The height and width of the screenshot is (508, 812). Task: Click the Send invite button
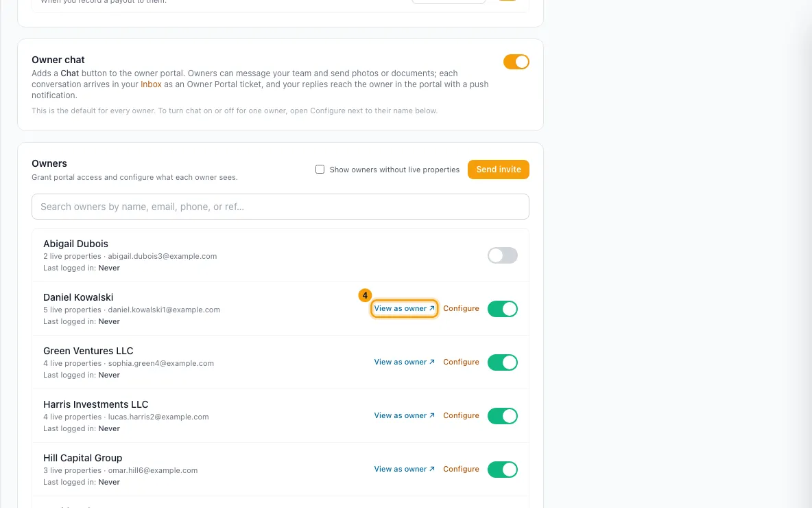pyautogui.click(x=498, y=170)
